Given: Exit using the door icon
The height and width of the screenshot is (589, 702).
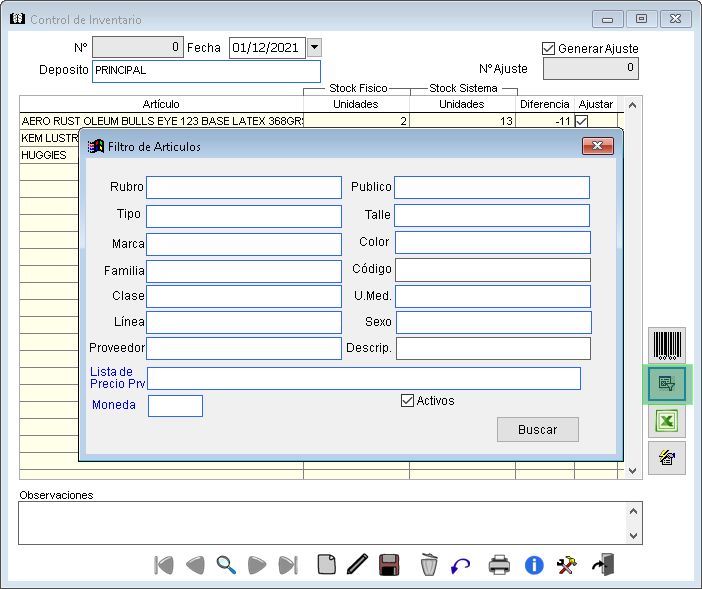Looking at the screenshot, I should coord(603,565).
